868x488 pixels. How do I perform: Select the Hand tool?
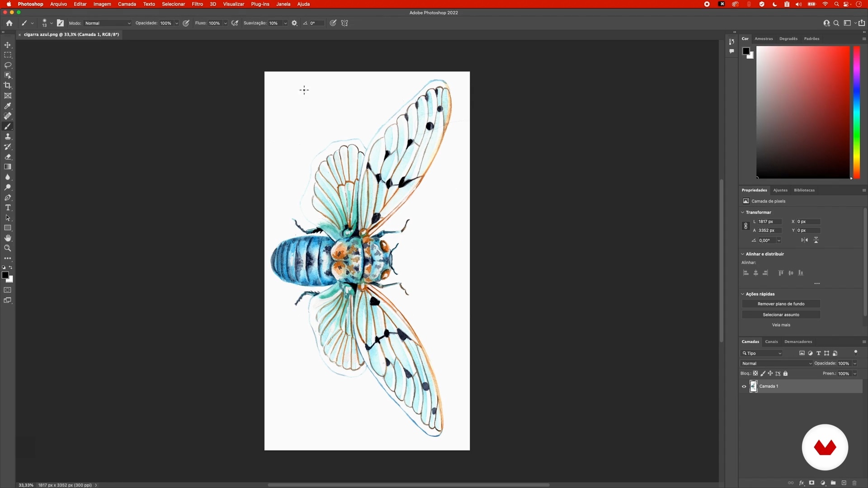tap(8, 238)
